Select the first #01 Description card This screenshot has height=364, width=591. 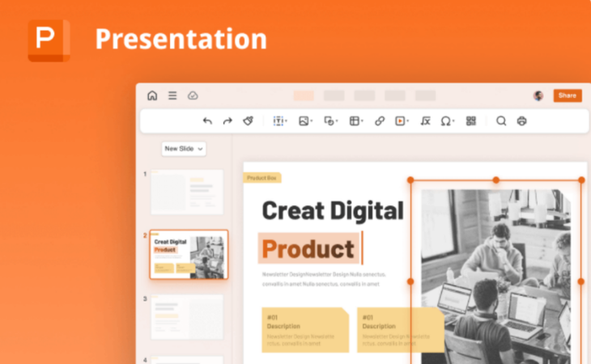click(305, 330)
